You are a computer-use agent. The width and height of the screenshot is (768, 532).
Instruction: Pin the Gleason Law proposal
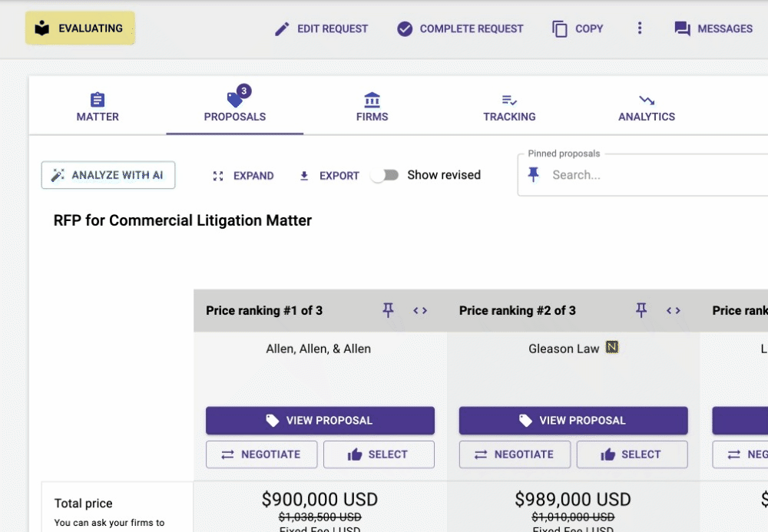tap(641, 310)
